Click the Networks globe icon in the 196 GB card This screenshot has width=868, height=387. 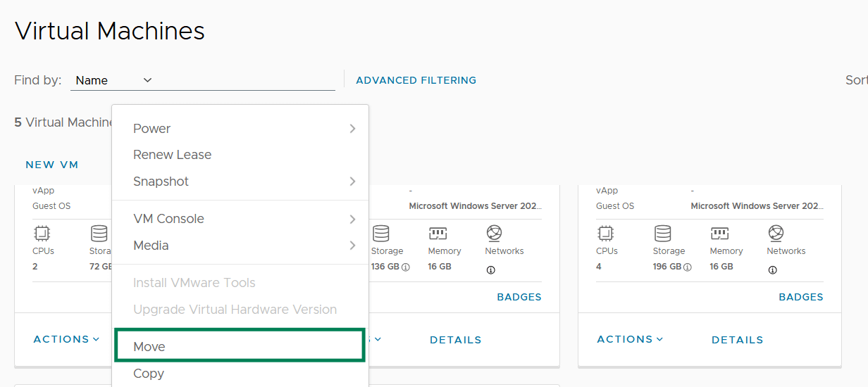click(x=776, y=233)
